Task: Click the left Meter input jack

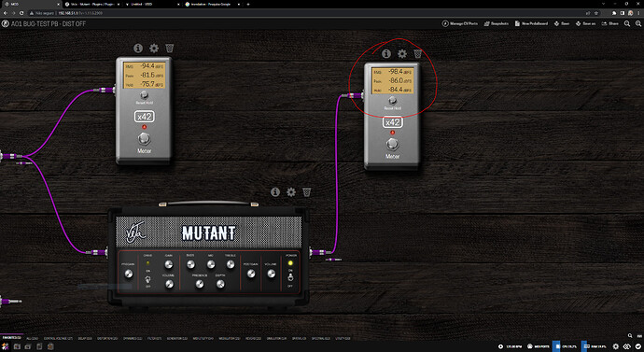Action: click(x=114, y=90)
